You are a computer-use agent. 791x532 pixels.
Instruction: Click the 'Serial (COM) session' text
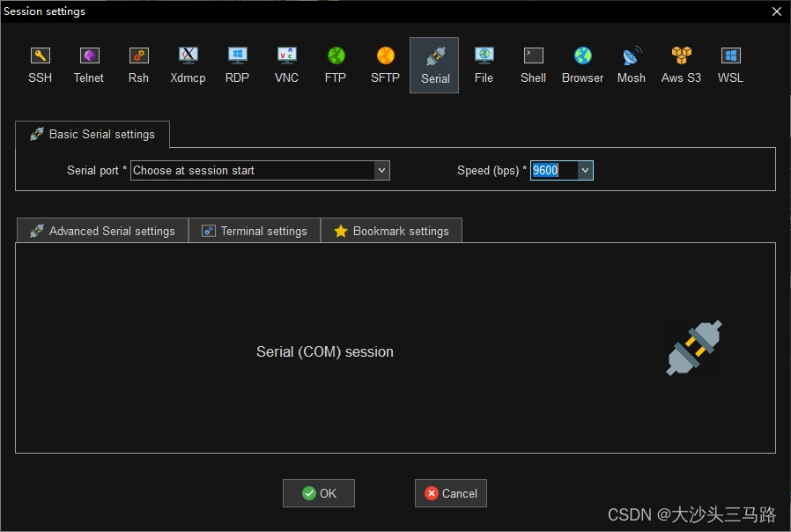click(325, 351)
